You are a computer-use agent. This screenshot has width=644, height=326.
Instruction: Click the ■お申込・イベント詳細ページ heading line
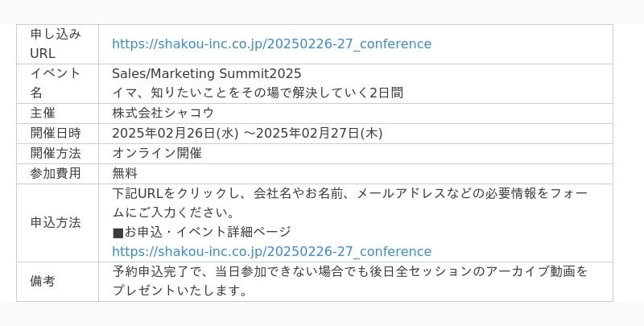(x=202, y=232)
